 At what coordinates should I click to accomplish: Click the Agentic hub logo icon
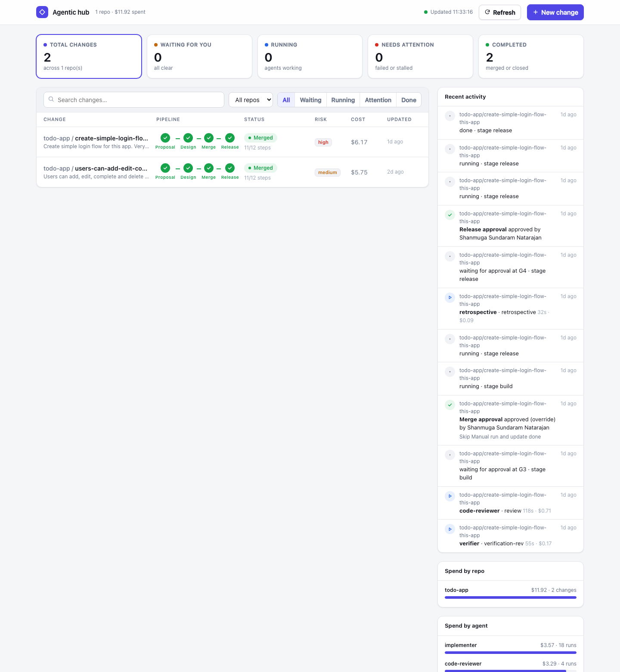(42, 12)
